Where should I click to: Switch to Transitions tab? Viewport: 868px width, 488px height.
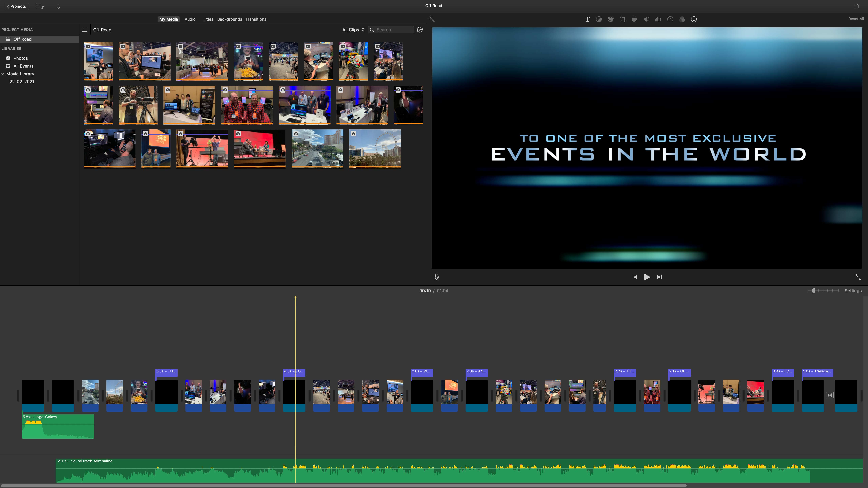pos(256,19)
